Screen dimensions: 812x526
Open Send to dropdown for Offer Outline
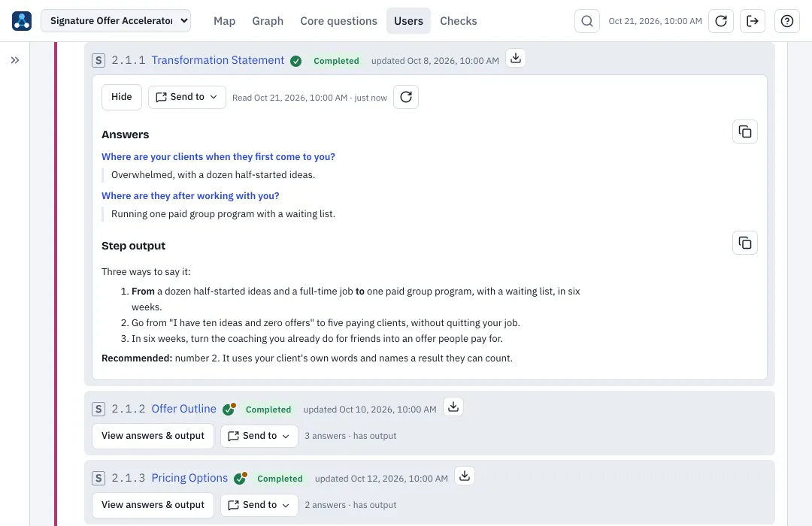coord(259,436)
